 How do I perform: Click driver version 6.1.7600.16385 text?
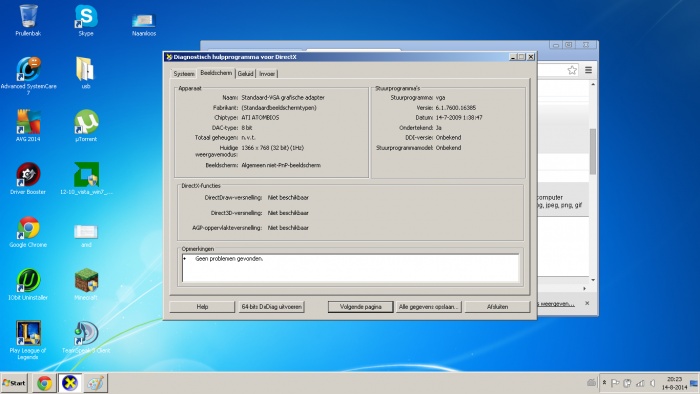click(456, 108)
